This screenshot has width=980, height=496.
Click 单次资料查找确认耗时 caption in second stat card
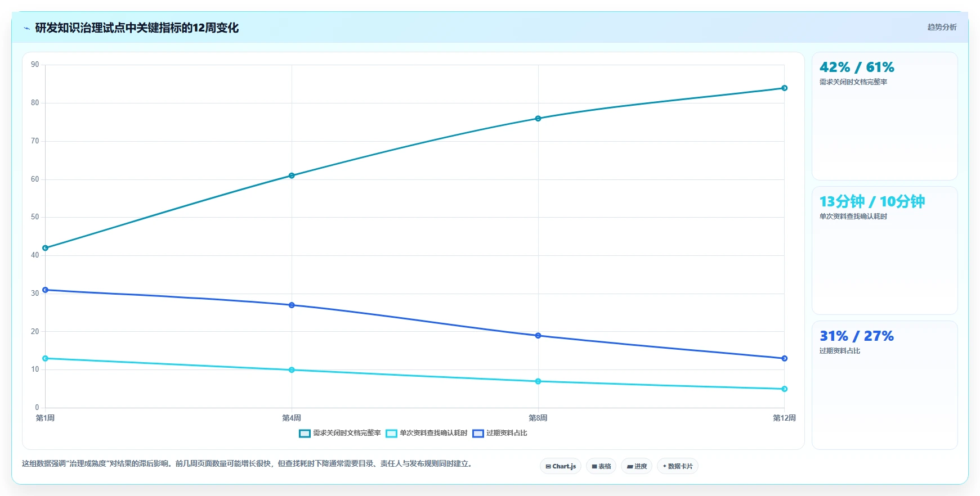coord(853,217)
